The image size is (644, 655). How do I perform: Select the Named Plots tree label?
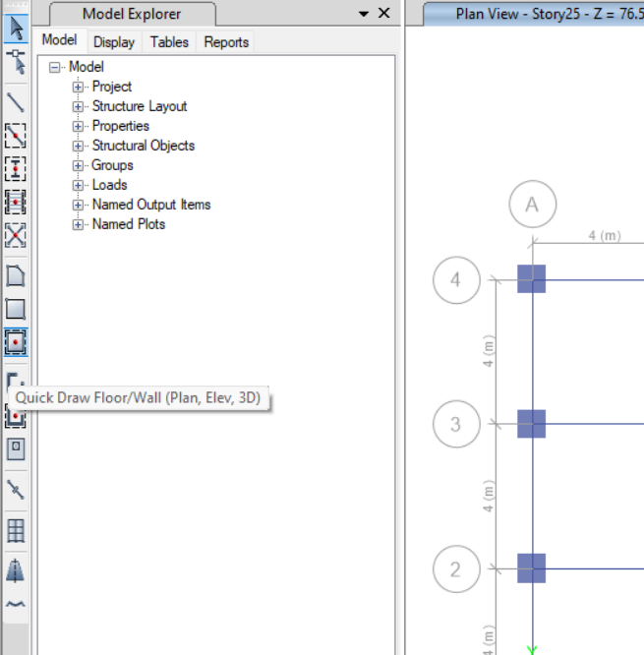click(x=129, y=224)
